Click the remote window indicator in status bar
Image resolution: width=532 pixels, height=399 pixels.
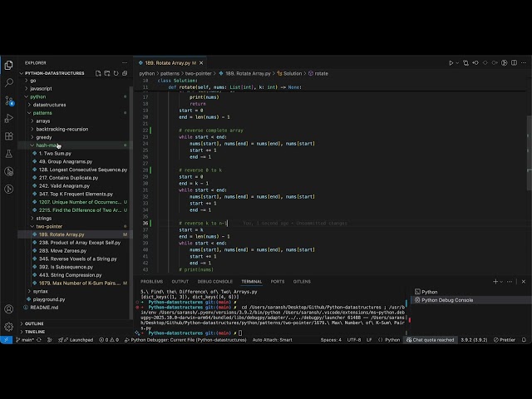click(x=6, y=340)
